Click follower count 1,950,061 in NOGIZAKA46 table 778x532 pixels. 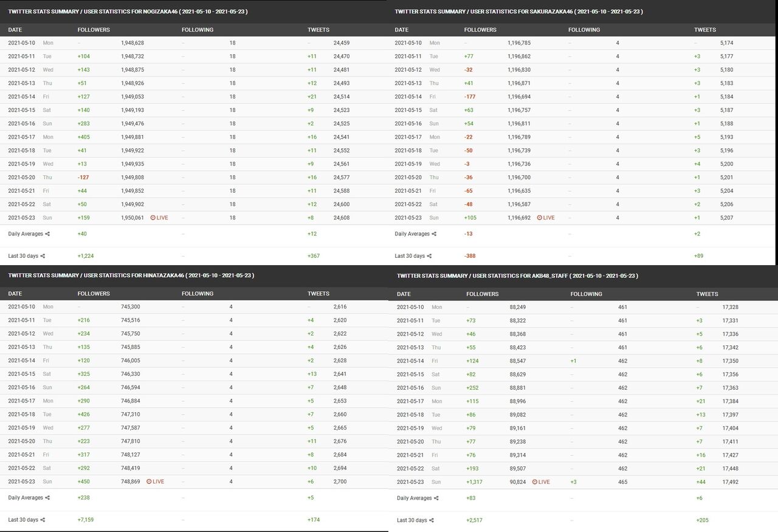tap(133, 218)
